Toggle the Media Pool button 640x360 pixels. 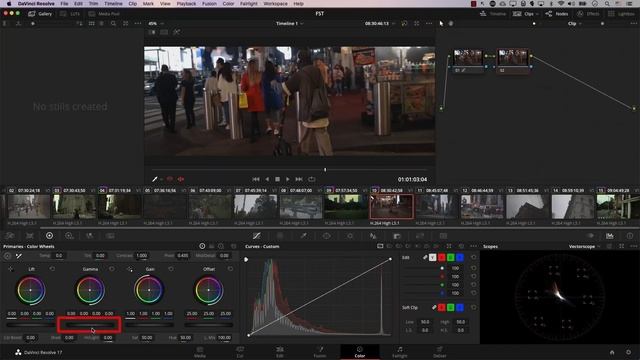(104, 14)
